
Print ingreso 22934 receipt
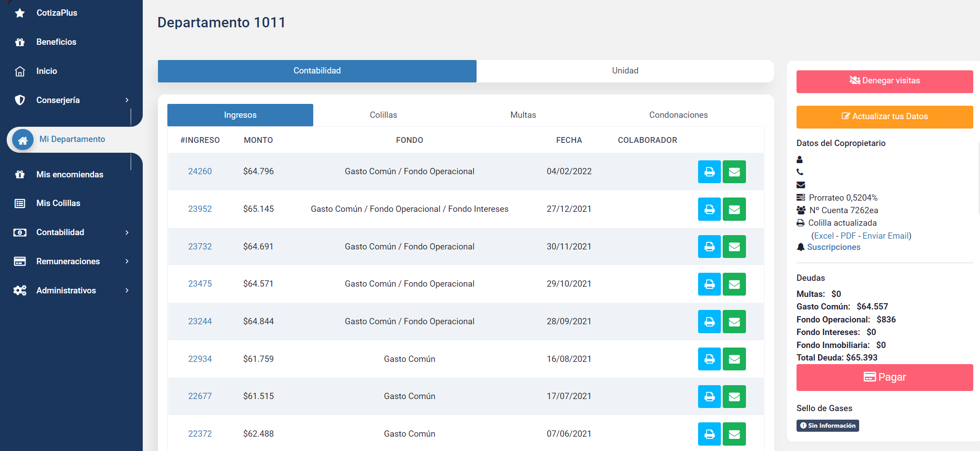[x=709, y=359]
